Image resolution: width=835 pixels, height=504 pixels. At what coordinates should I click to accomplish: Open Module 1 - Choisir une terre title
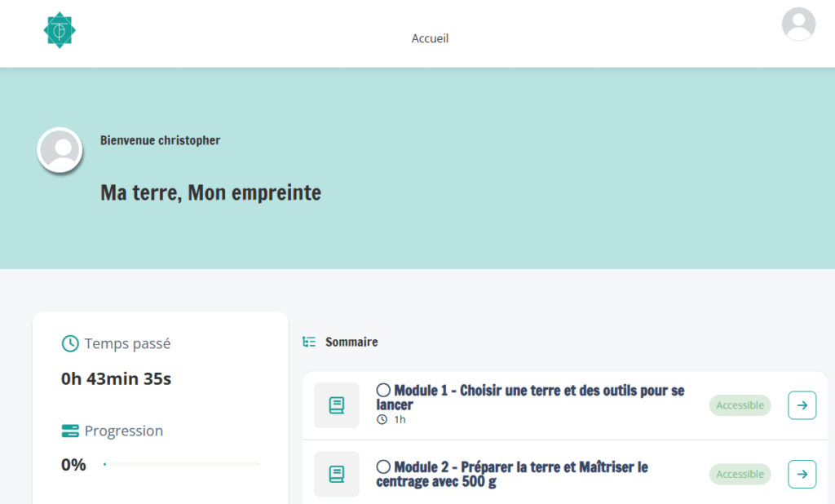[530, 397]
